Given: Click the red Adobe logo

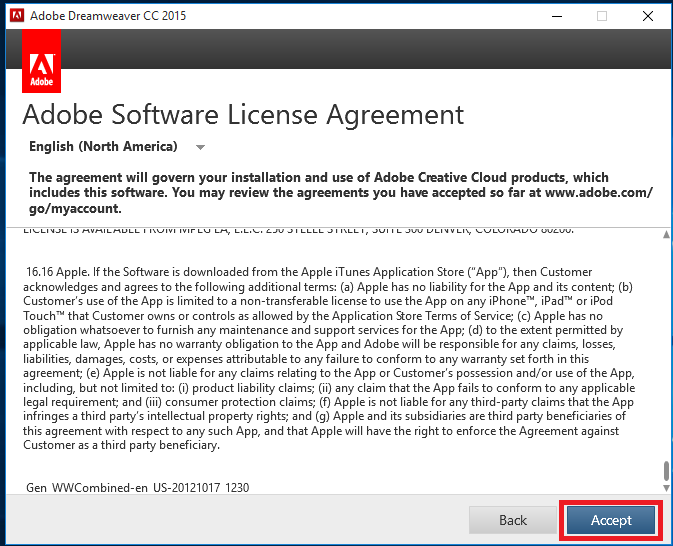Looking at the screenshot, I should [41, 60].
